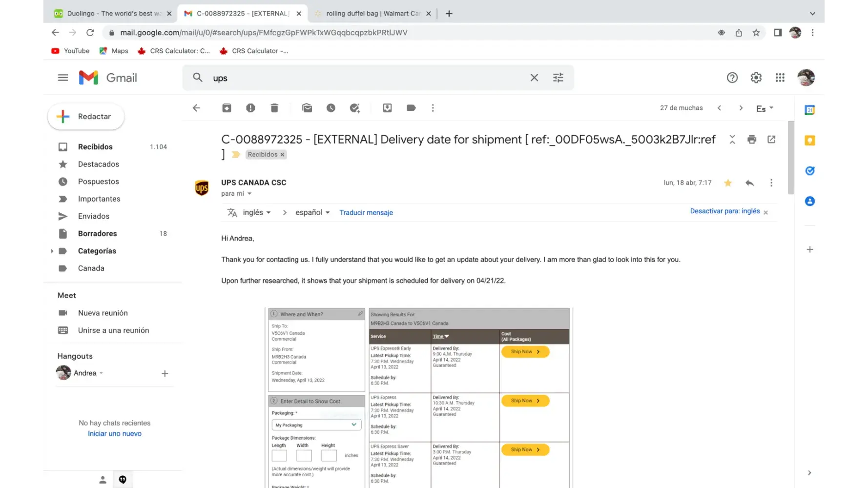Delete email with the trash icon

tap(274, 108)
